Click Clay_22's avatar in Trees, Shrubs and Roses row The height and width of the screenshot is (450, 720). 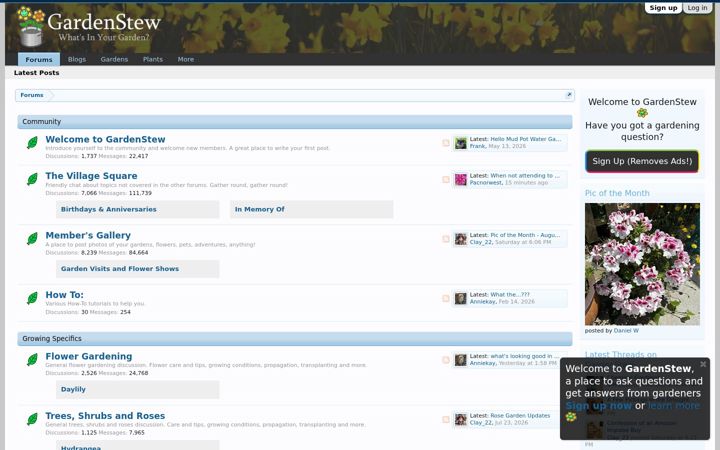(x=461, y=419)
